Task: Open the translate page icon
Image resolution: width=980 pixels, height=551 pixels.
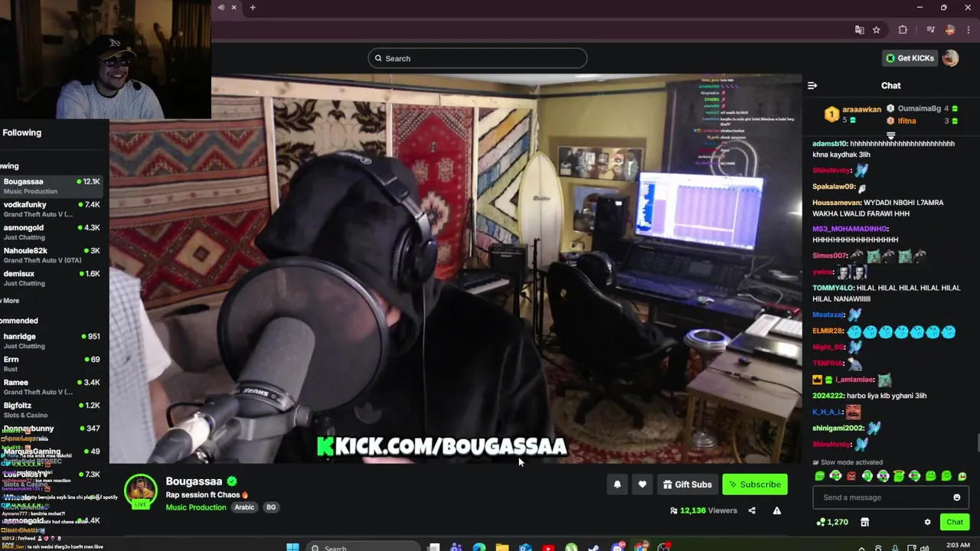Action: [x=859, y=30]
